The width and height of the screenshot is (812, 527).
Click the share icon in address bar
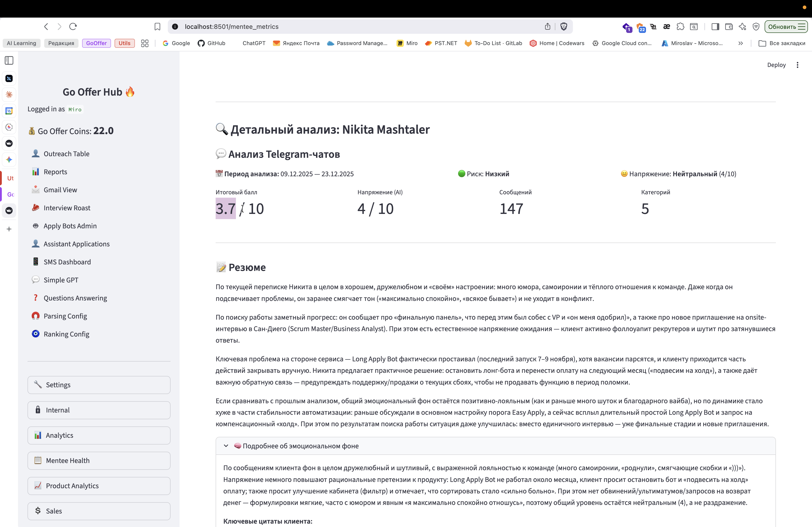pyautogui.click(x=548, y=27)
